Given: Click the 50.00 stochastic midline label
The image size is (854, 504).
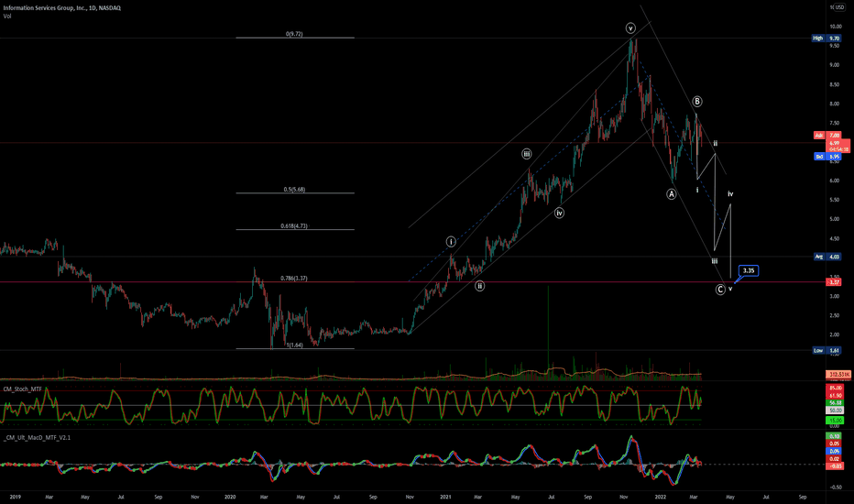Looking at the screenshot, I should tap(835, 410).
